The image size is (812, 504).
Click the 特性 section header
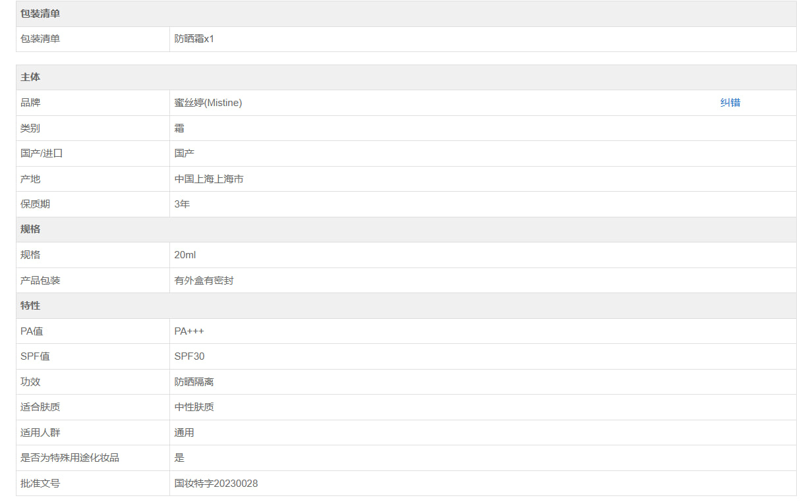pos(30,306)
